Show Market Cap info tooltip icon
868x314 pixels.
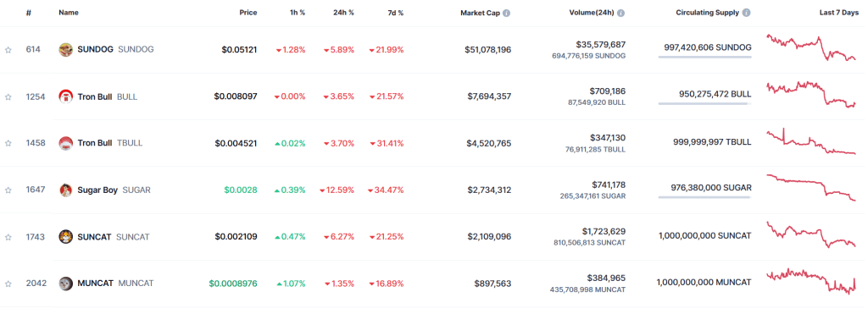(507, 14)
